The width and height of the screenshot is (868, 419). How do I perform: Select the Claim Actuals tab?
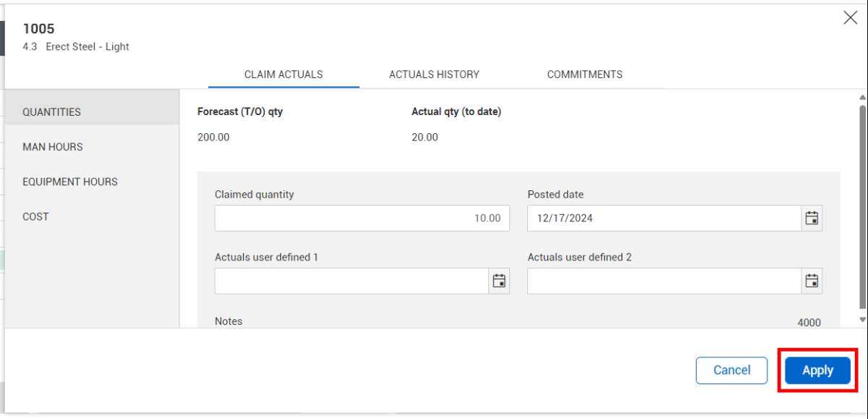pos(284,75)
